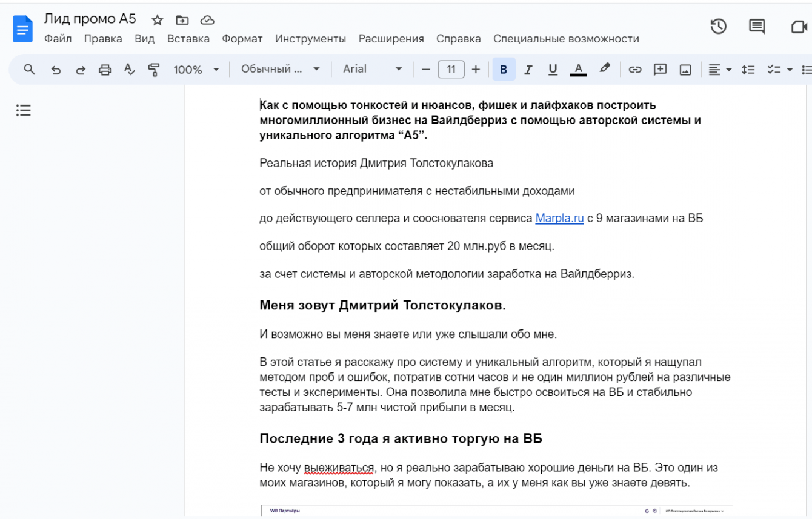Expand the Обычный text style dropdown
Screen dimensions: 812x519
click(280, 69)
